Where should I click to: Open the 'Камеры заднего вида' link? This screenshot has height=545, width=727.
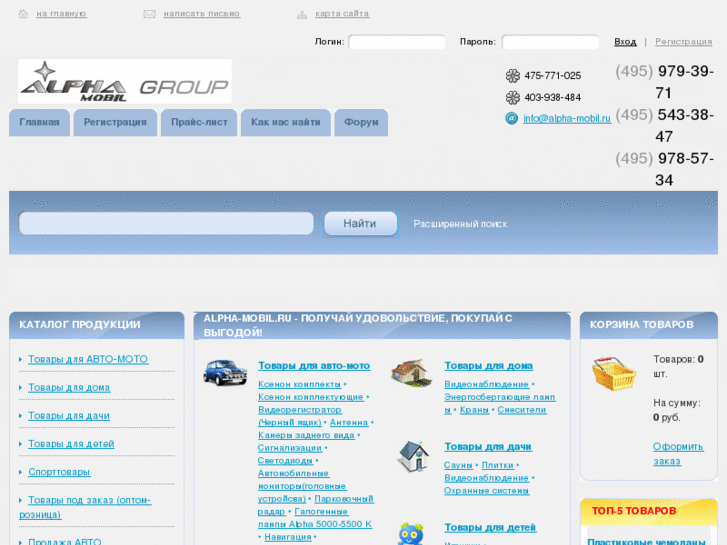pyautogui.click(x=306, y=436)
